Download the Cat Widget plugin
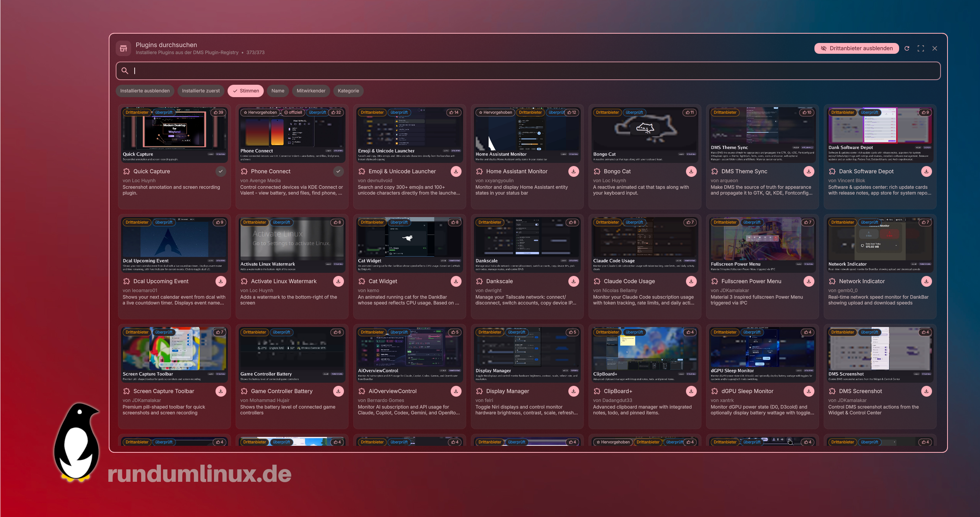This screenshot has height=517, width=980. pos(456,281)
